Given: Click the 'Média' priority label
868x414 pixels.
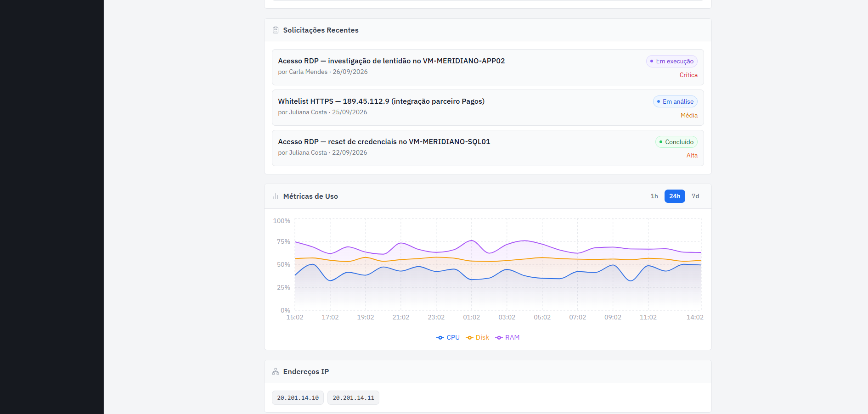Looking at the screenshot, I should (x=689, y=115).
